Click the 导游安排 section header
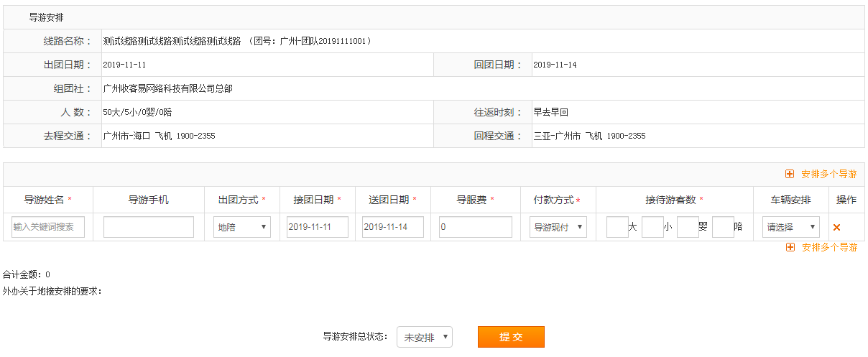This screenshot has height=357, width=868. 46,17
